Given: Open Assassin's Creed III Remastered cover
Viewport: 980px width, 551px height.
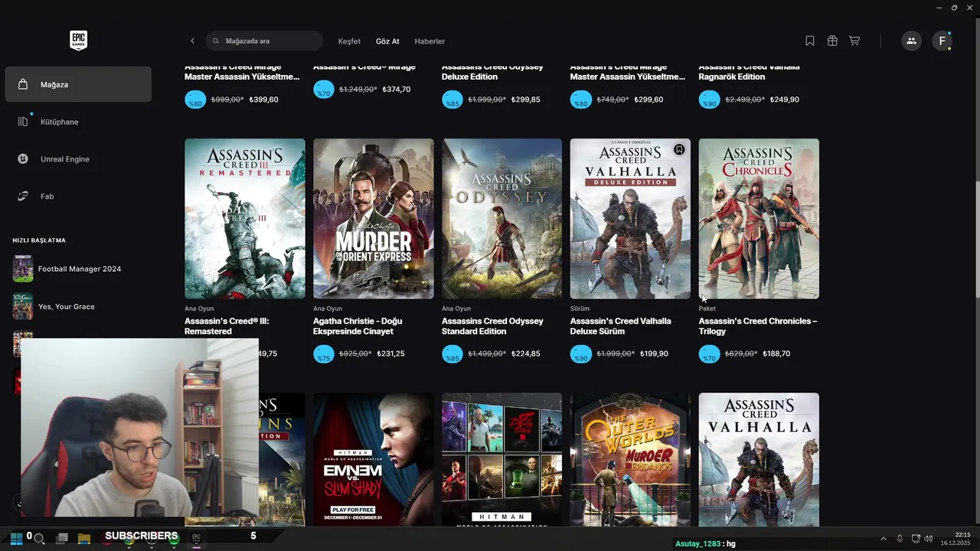Looking at the screenshot, I should coord(245,218).
